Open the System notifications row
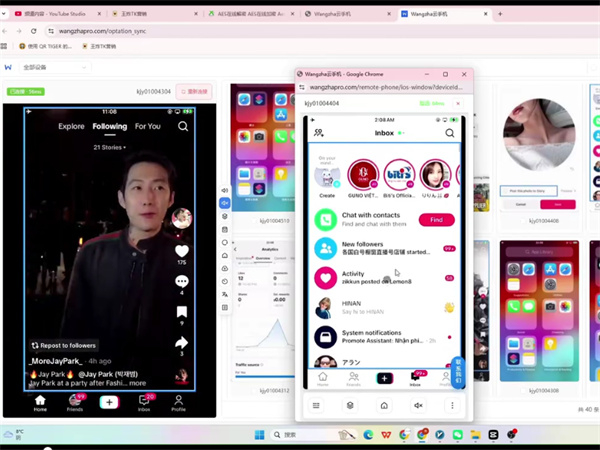The image size is (600, 450). click(x=385, y=337)
